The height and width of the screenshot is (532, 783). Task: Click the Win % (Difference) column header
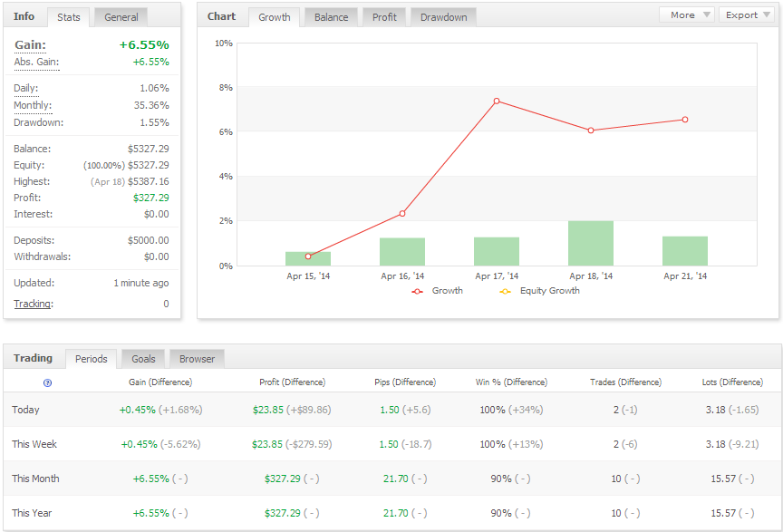point(511,382)
